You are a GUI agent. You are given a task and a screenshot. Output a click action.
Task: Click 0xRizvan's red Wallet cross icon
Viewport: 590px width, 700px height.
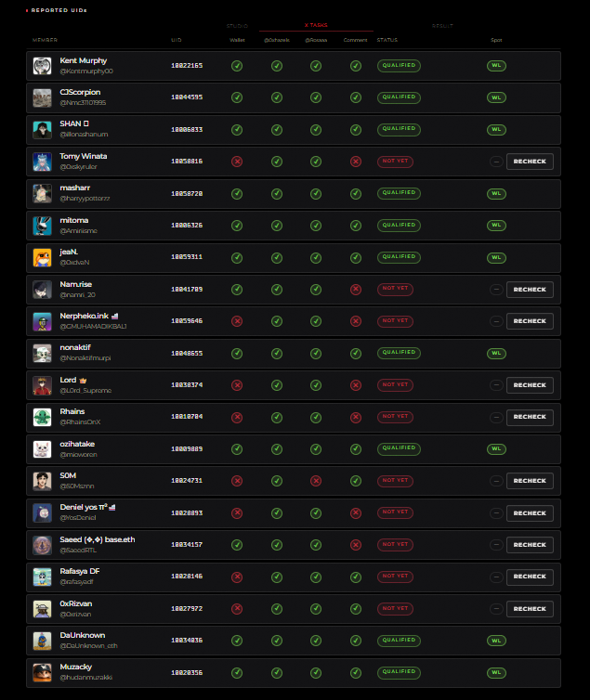click(x=237, y=608)
